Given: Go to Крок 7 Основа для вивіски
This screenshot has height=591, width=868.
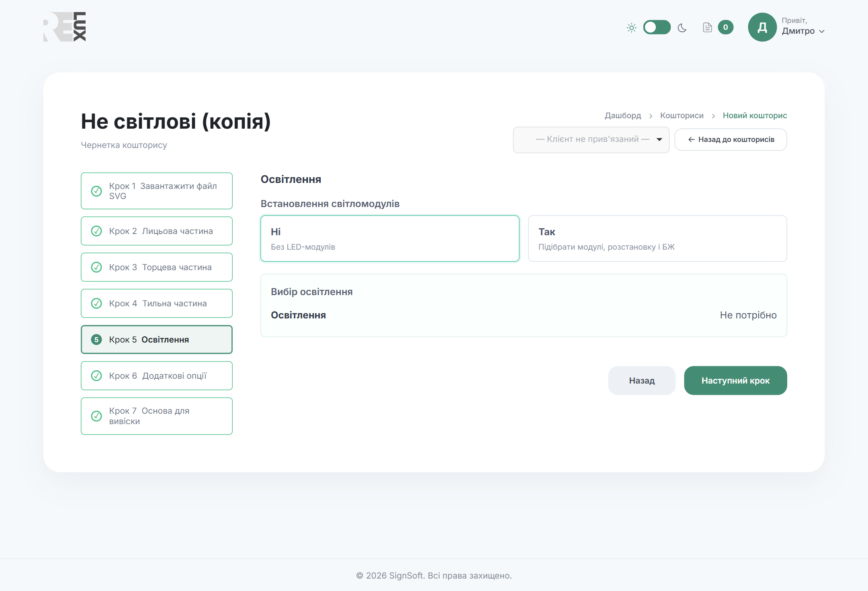Looking at the screenshot, I should click(x=157, y=416).
